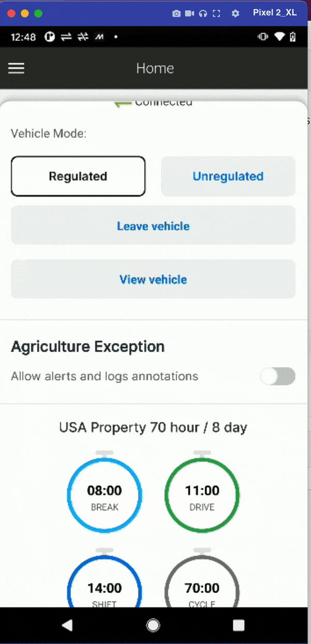Open the hamburger navigation menu
Viewport: 311px width, 644px height.
tap(17, 68)
